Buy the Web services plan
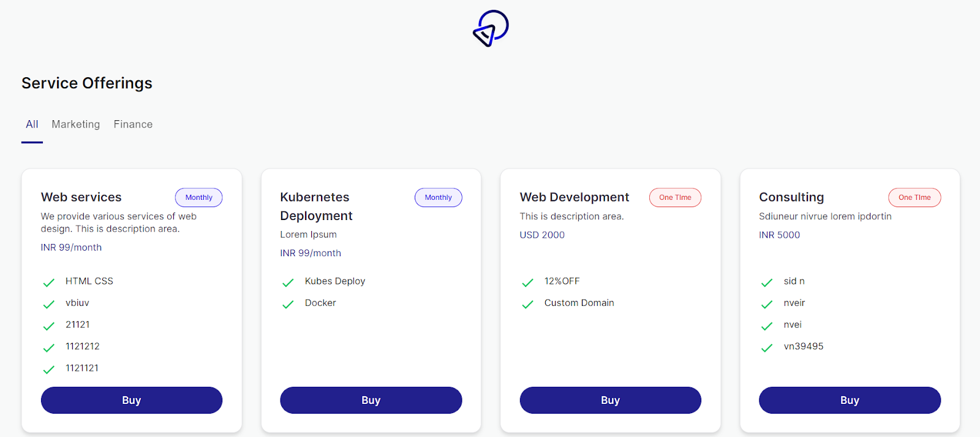 tap(132, 400)
